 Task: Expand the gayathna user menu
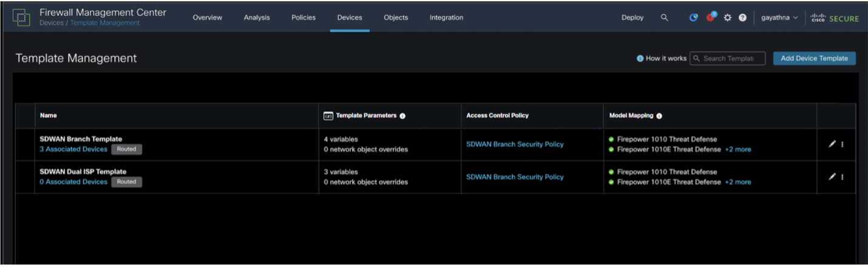tap(779, 18)
